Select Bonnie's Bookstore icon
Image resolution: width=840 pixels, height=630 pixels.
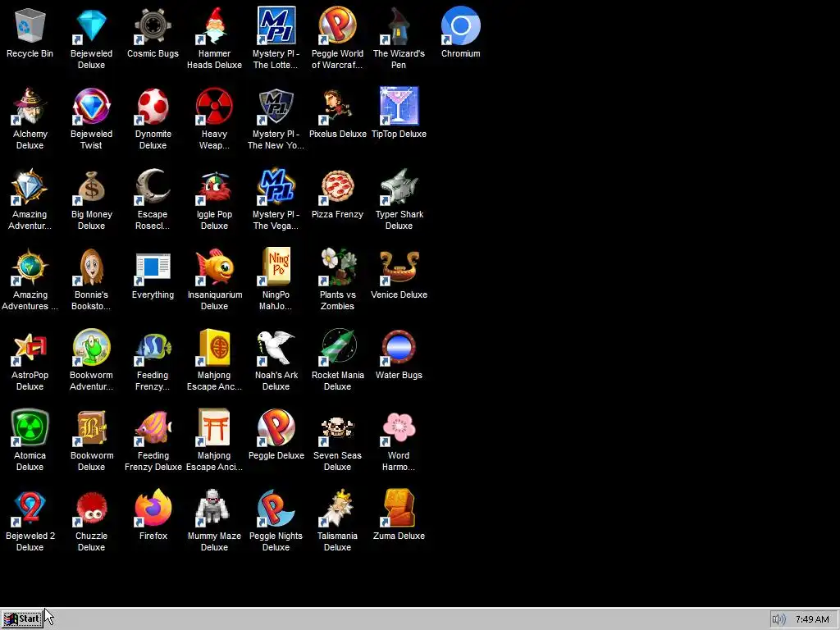click(x=92, y=267)
